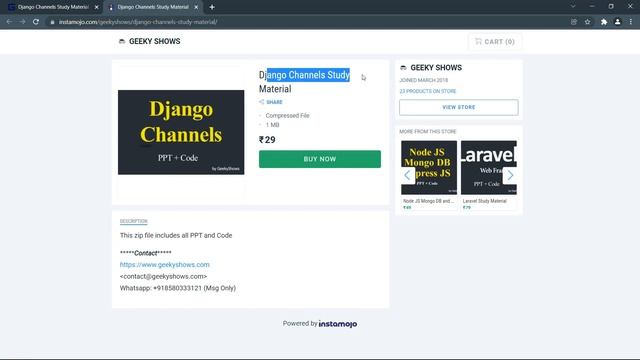Reload the current page

[36, 22]
